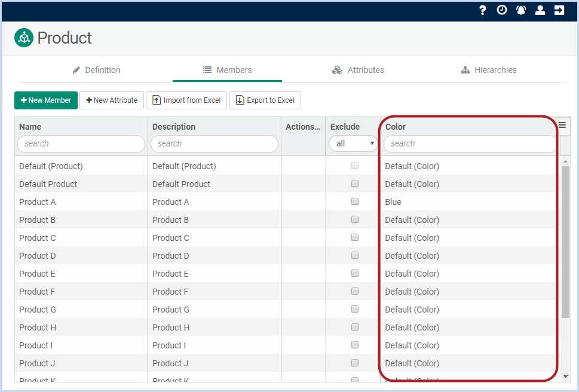Toggle Exclude checkbox for Product G
The height and width of the screenshot is (392, 579).
[x=355, y=309]
